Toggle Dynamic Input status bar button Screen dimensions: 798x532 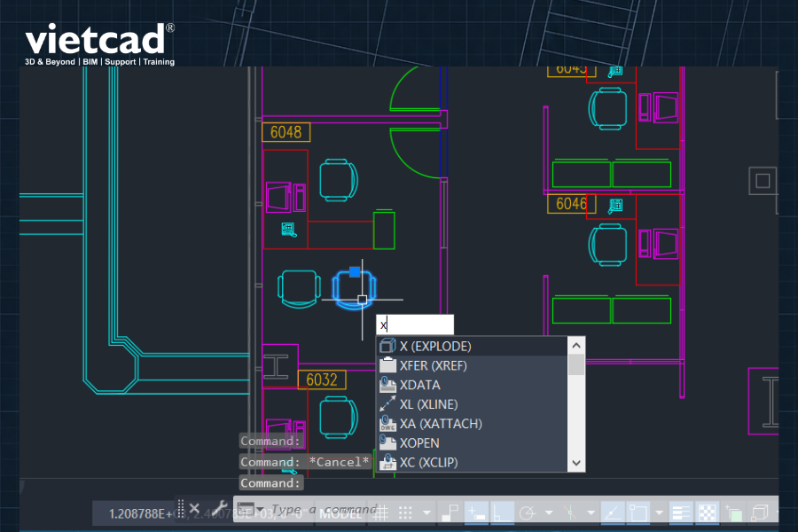click(x=476, y=512)
